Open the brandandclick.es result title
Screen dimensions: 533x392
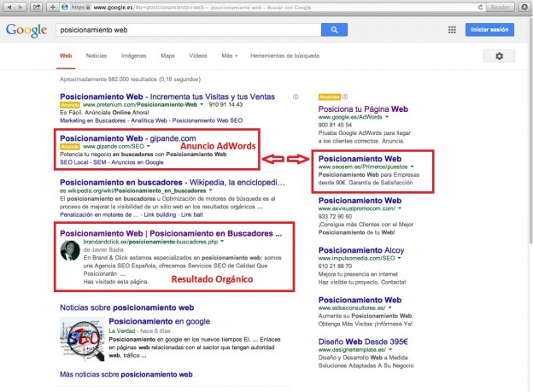(171, 233)
